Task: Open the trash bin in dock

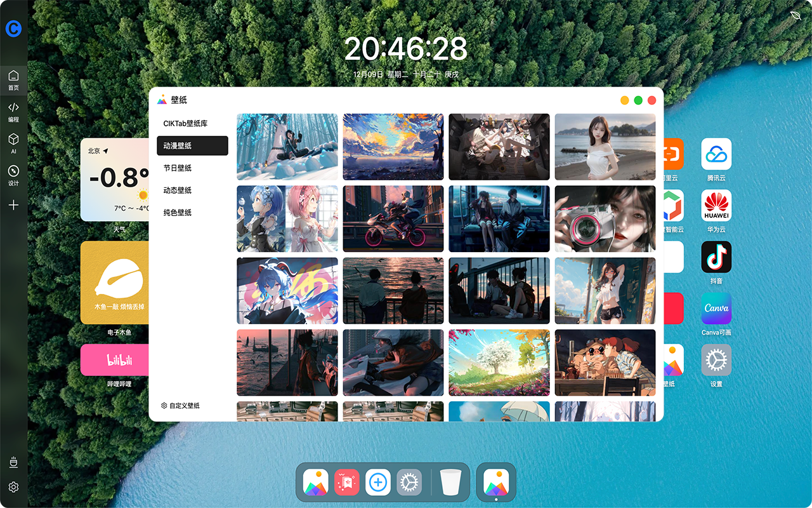Action: click(451, 483)
